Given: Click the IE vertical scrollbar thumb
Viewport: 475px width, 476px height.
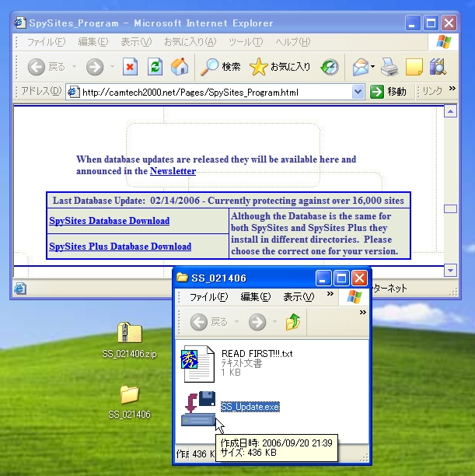Looking at the screenshot, I should click(x=450, y=209).
